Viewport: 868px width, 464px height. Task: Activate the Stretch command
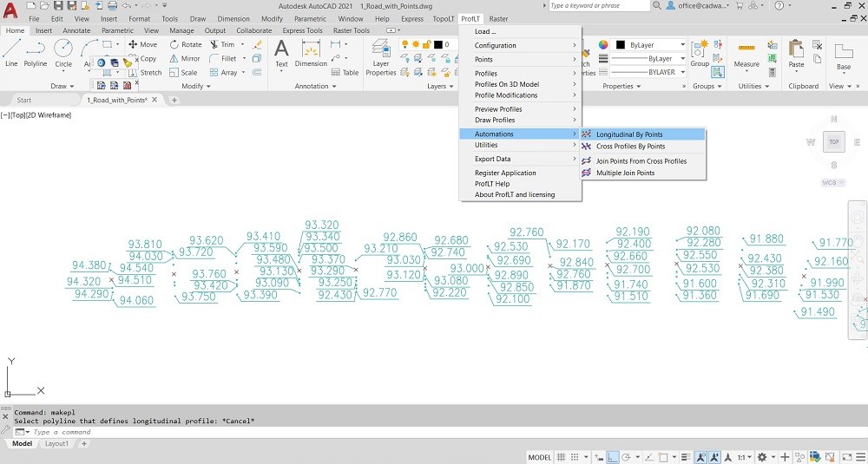pyautogui.click(x=145, y=73)
